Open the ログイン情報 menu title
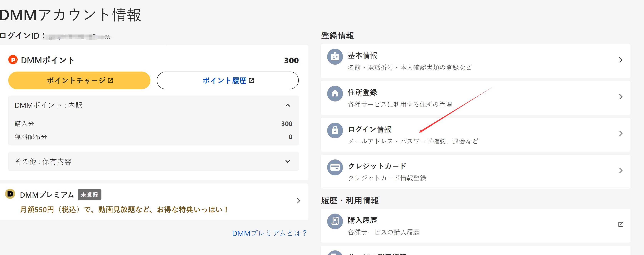This screenshot has height=255, width=644. [x=369, y=129]
